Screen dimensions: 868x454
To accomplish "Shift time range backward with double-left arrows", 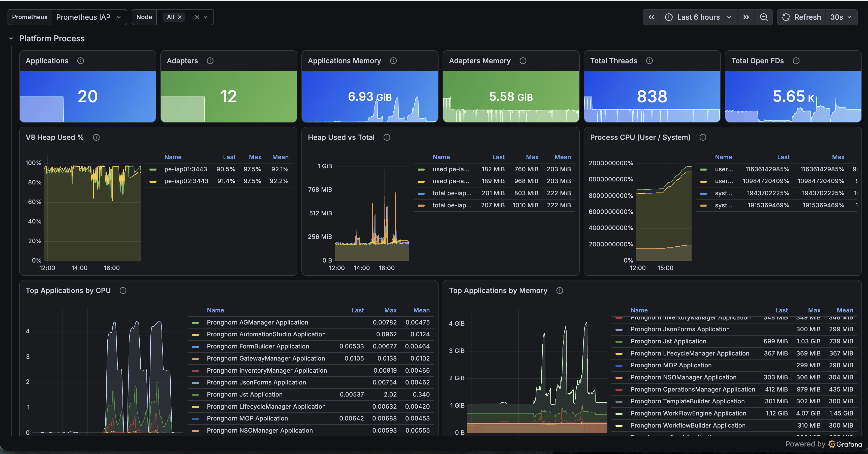I will coord(651,17).
